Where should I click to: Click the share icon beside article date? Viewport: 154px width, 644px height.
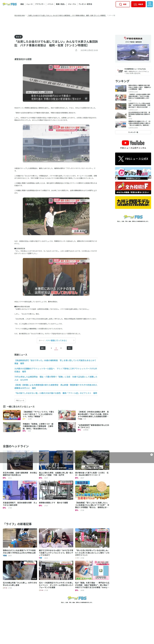pos(76,50)
